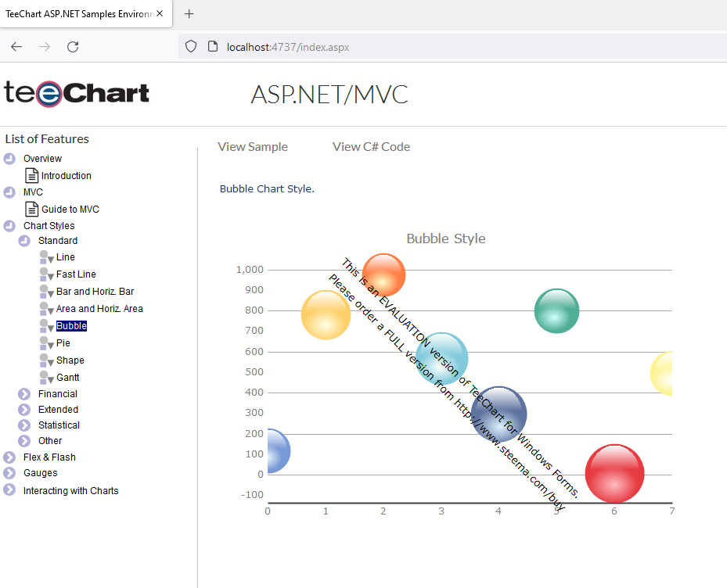Go back with the browser arrow
727x588 pixels.
16,47
